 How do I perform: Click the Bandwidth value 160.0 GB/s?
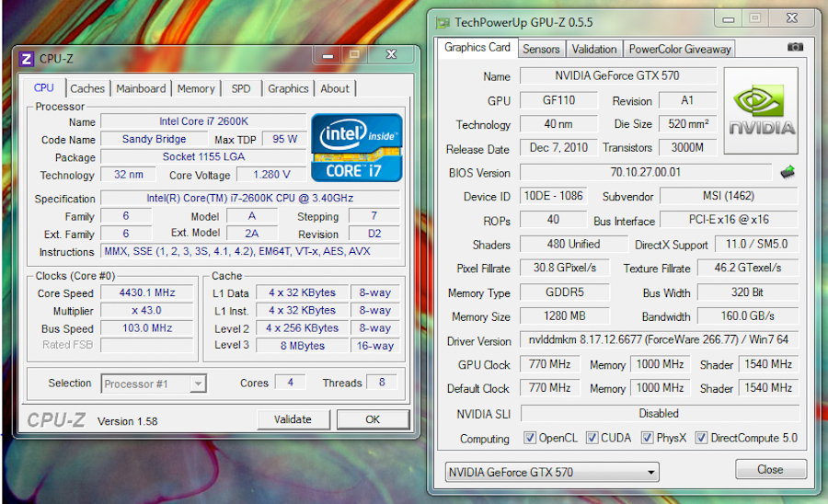[748, 315]
